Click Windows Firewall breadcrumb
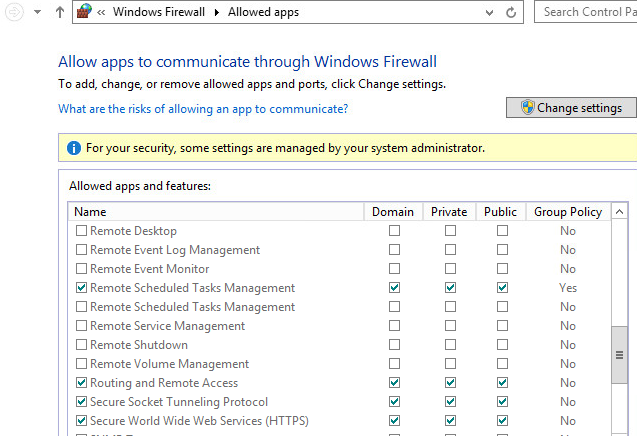Screen dimensions: 637x436 coord(159,12)
